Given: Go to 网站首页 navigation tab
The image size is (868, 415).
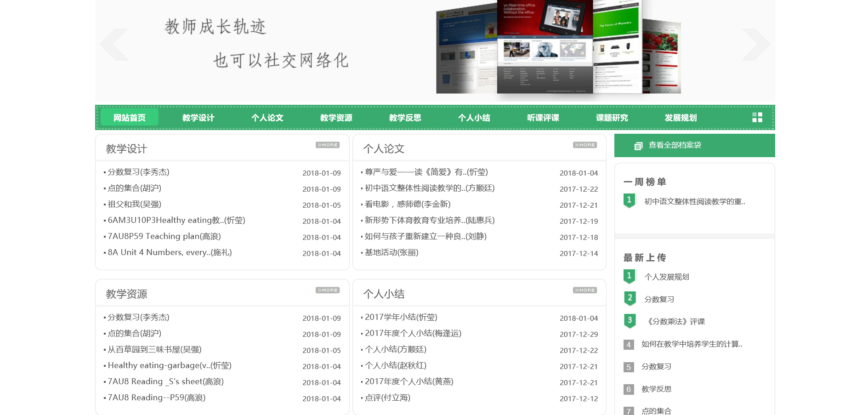Looking at the screenshot, I should pyautogui.click(x=130, y=118).
